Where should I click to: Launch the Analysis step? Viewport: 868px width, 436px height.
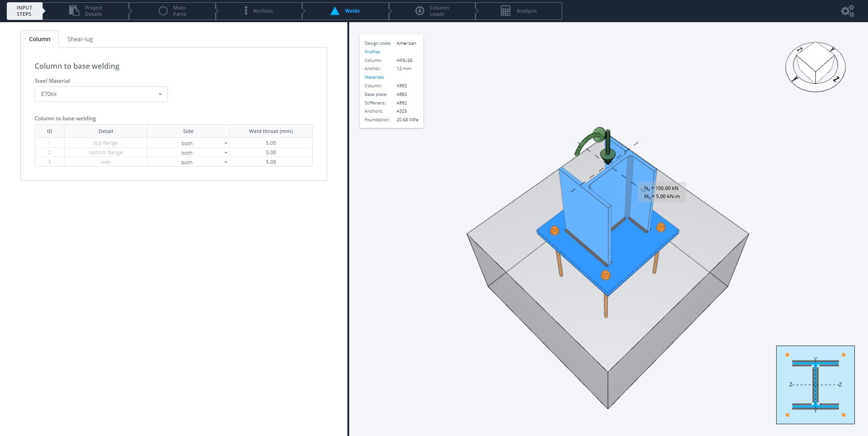pos(518,11)
